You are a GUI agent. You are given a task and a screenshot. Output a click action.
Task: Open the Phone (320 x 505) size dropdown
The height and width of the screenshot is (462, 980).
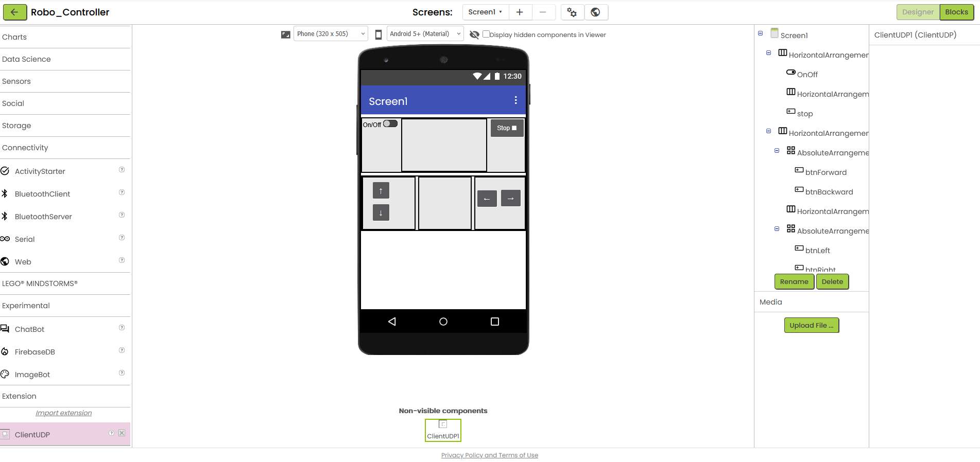(x=331, y=34)
